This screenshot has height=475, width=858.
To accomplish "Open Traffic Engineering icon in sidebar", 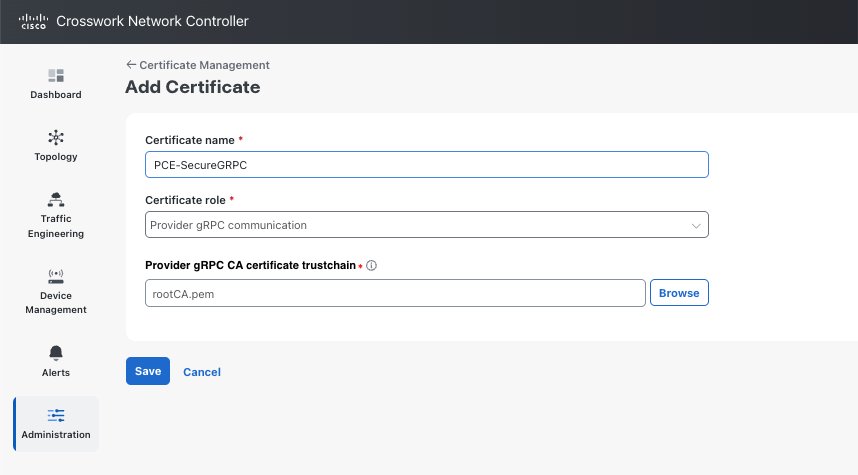I will coord(56,200).
